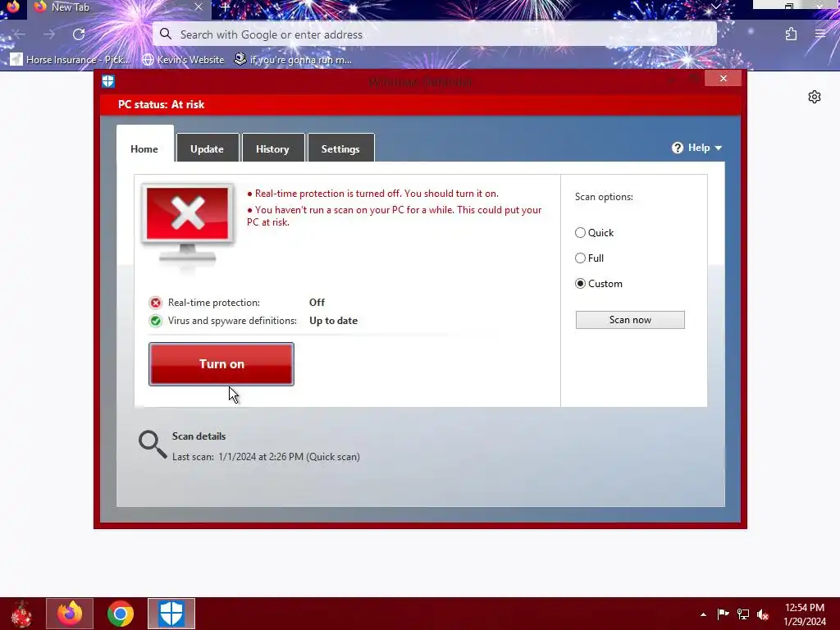The image size is (840, 630).
Task: Click the Firefox icon in the taskbar
Action: tap(70, 614)
